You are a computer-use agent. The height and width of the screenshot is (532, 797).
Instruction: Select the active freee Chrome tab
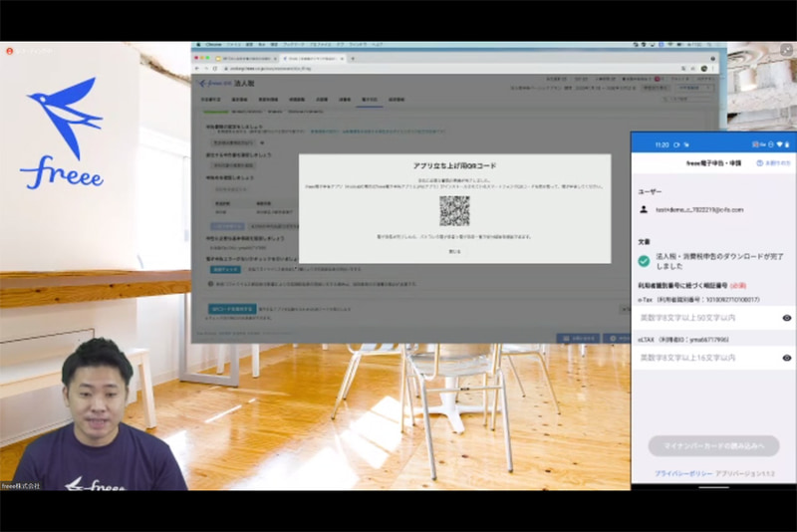(313, 59)
